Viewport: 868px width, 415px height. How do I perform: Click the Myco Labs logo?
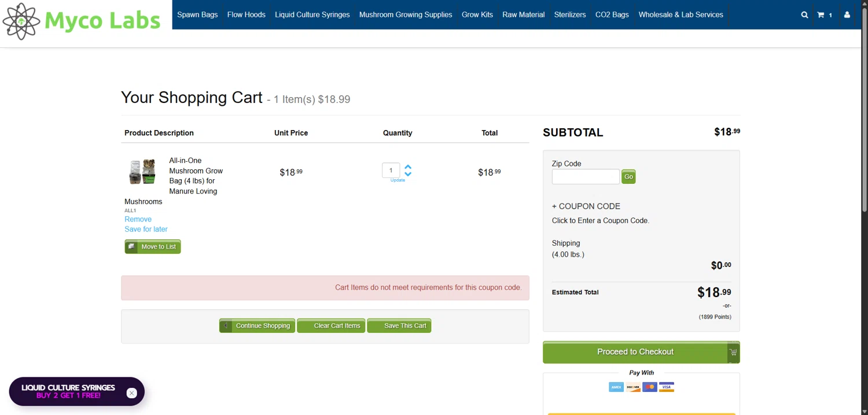coord(82,21)
